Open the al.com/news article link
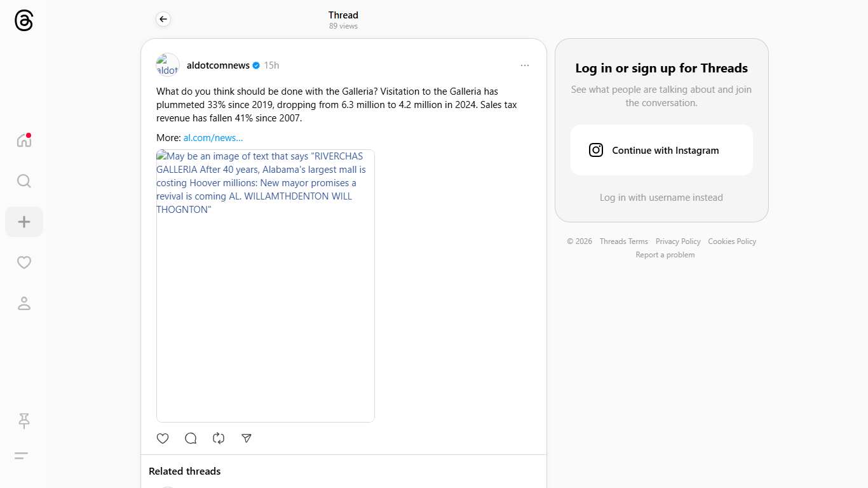The image size is (868, 488). 213,138
